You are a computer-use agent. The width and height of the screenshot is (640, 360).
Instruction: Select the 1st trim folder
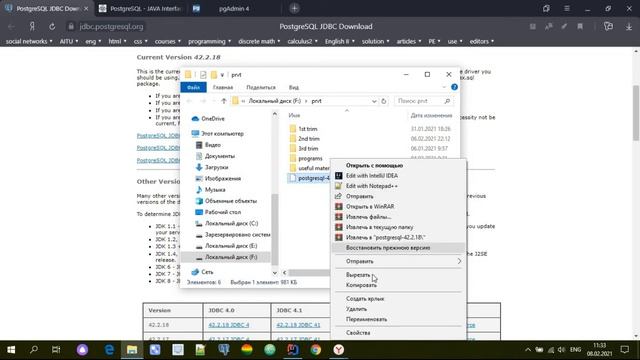tap(307, 129)
